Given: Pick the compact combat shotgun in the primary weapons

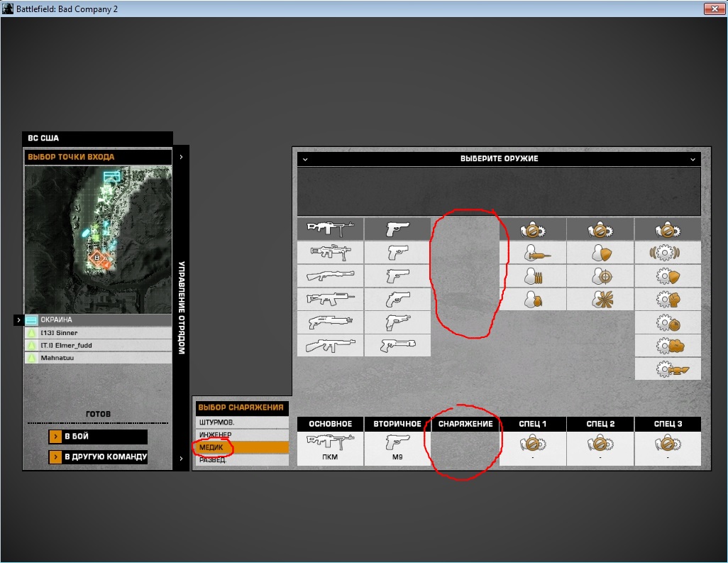Looking at the screenshot, I should tap(330, 322).
